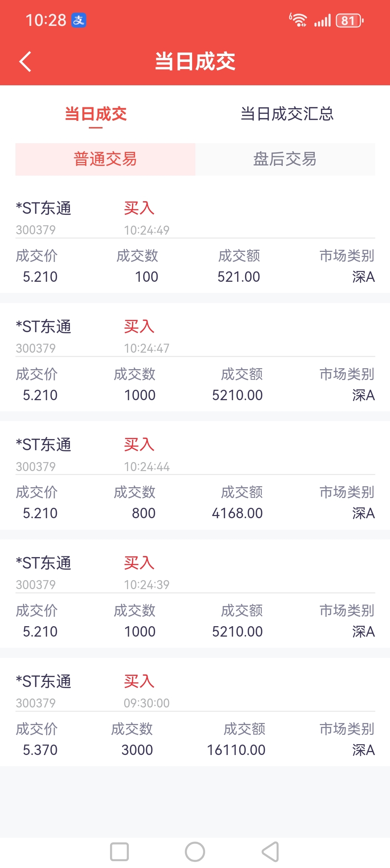Open the trade record at 10:24:47
Viewport: 390px width, 868px height.
point(195,357)
